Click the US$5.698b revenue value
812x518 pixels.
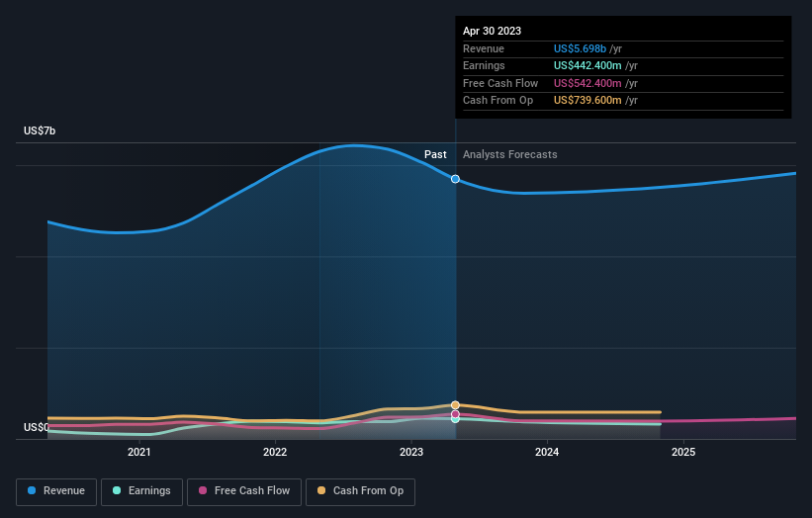[580, 48]
